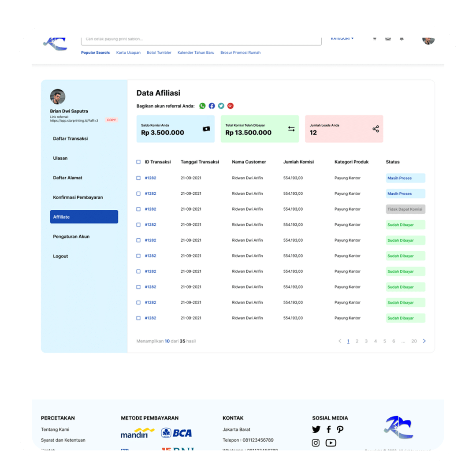Go to previous page using left chevron
476x476 pixels.
pyautogui.click(x=340, y=341)
